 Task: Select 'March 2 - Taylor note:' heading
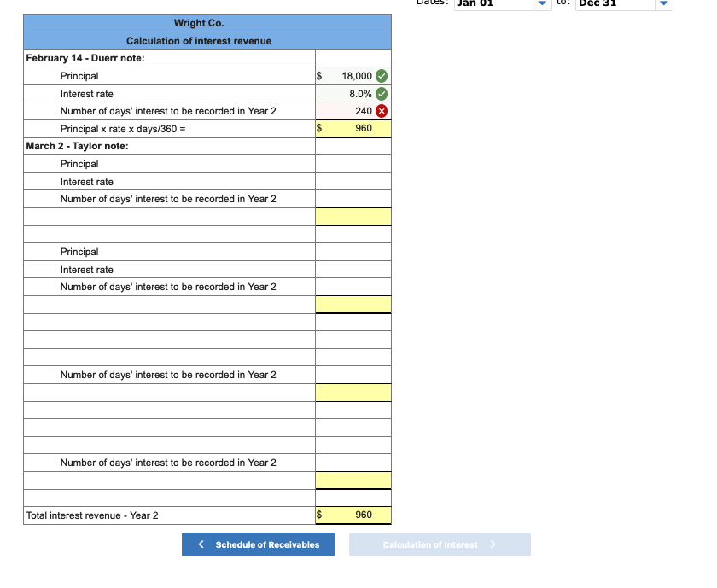coord(78,146)
